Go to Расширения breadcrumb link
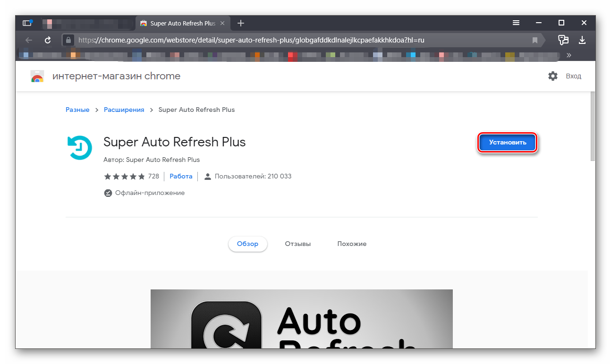The width and height of the screenshot is (611, 364). [x=124, y=110]
